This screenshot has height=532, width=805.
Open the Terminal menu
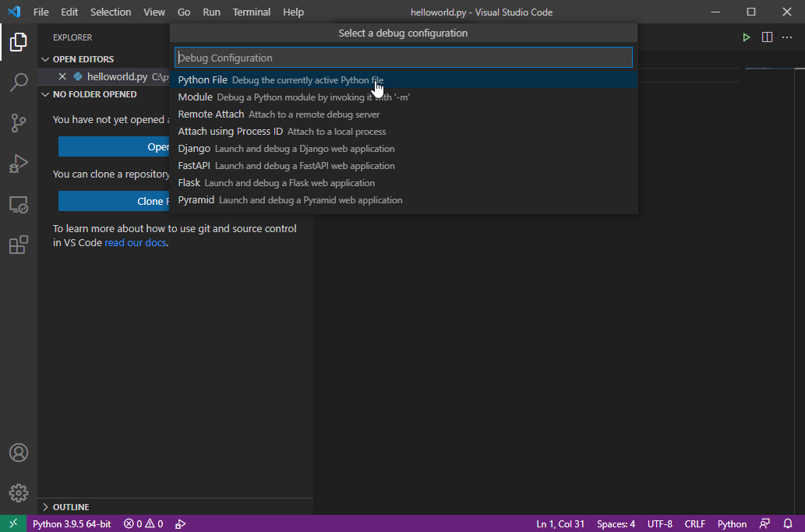[252, 12]
